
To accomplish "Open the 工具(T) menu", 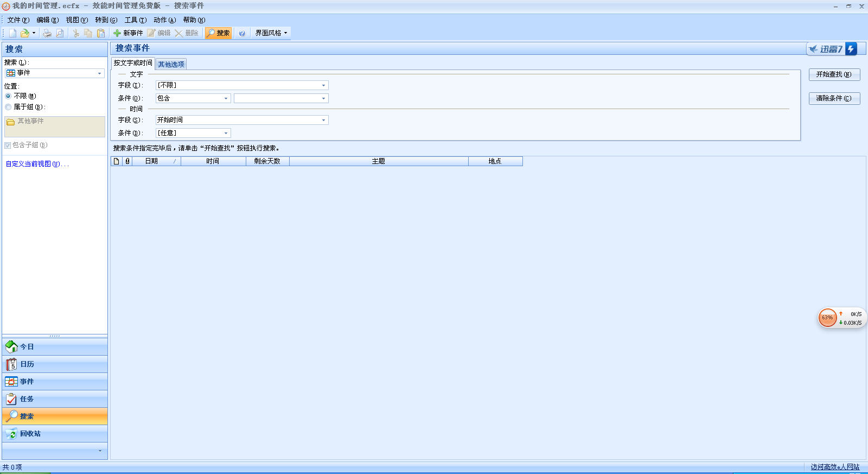I will coord(136,20).
